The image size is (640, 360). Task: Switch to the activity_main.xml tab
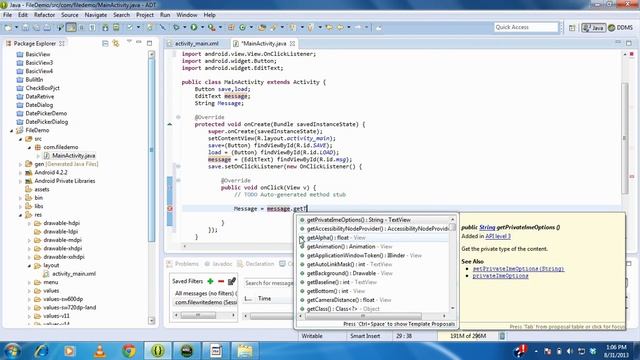coord(197,43)
